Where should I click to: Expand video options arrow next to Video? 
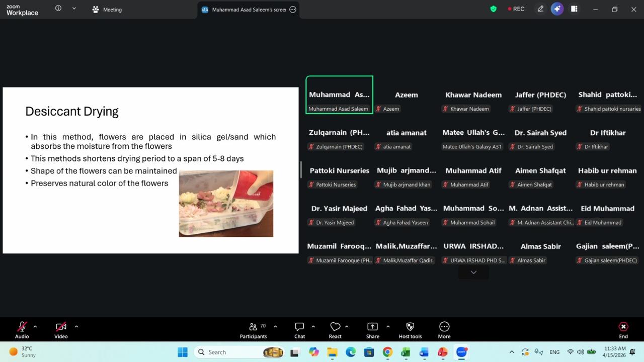point(76,326)
